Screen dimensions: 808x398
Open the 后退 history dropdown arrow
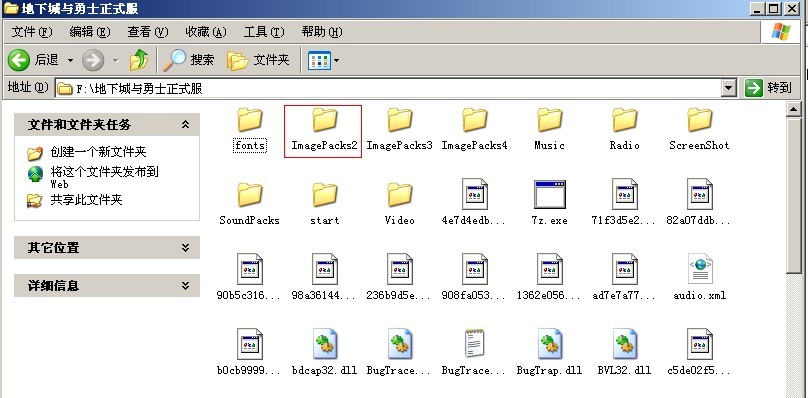pos(70,61)
